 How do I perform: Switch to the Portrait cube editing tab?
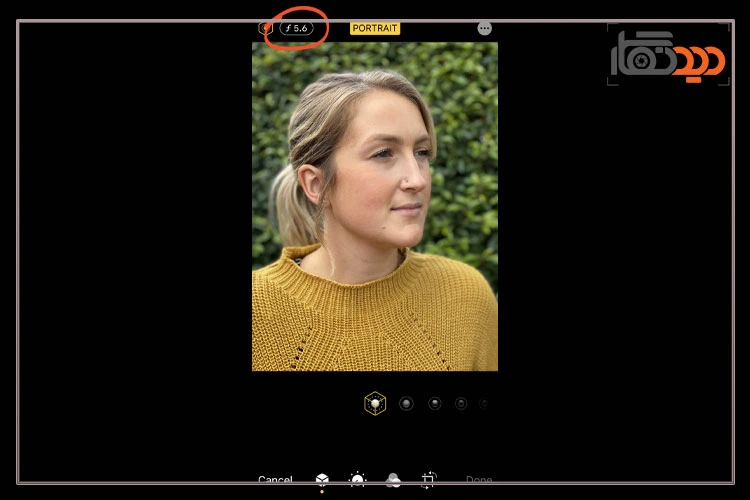point(322,480)
